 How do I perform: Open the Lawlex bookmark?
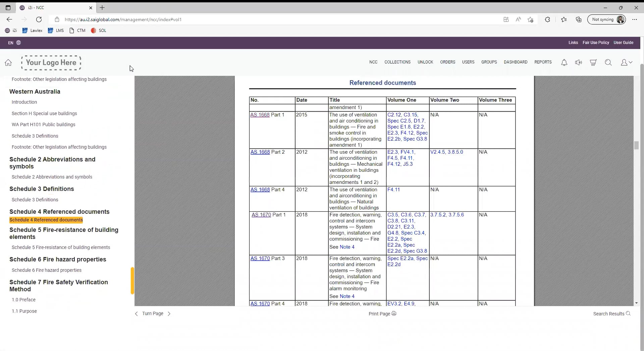(33, 31)
